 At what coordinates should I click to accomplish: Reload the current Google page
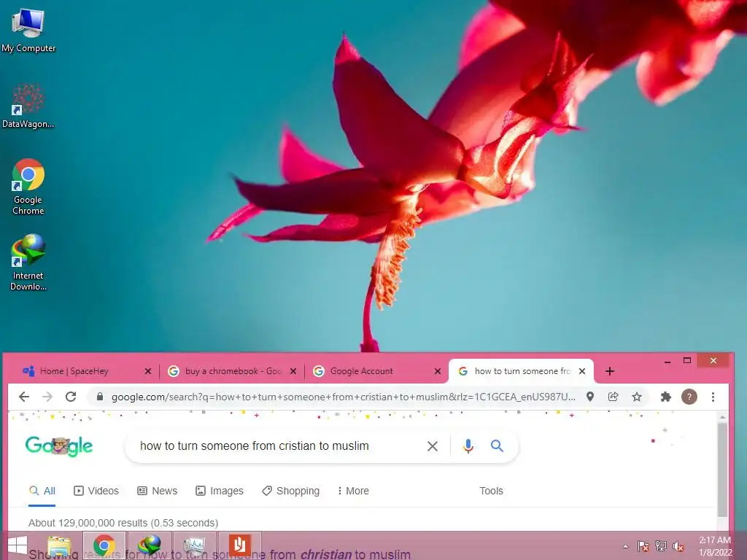[71, 397]
